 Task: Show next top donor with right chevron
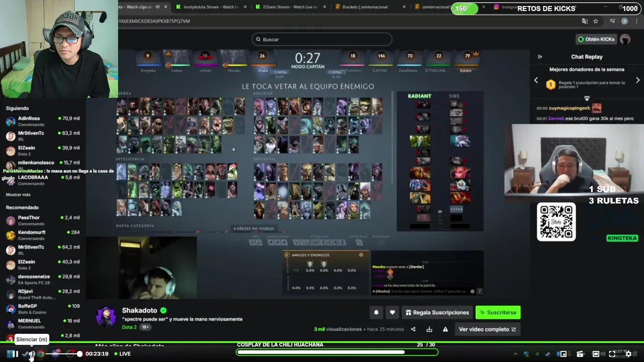point(637,80)
